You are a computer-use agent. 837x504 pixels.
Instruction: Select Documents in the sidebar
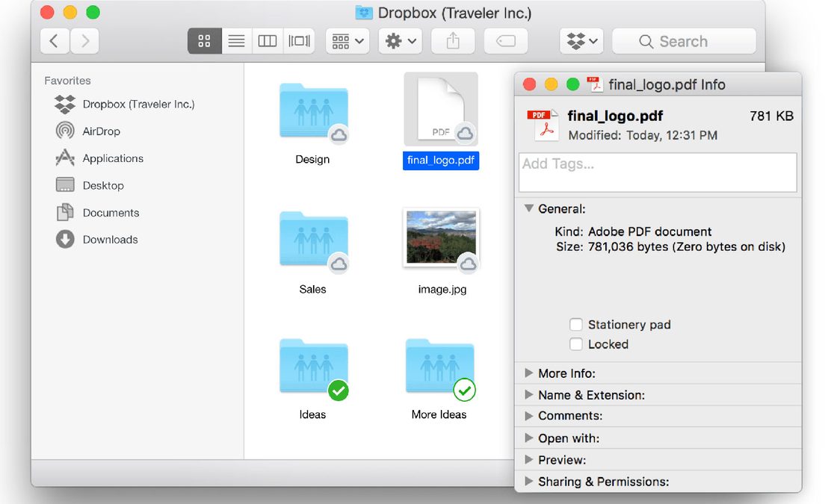pyautogui.click(x=97, y=212)
